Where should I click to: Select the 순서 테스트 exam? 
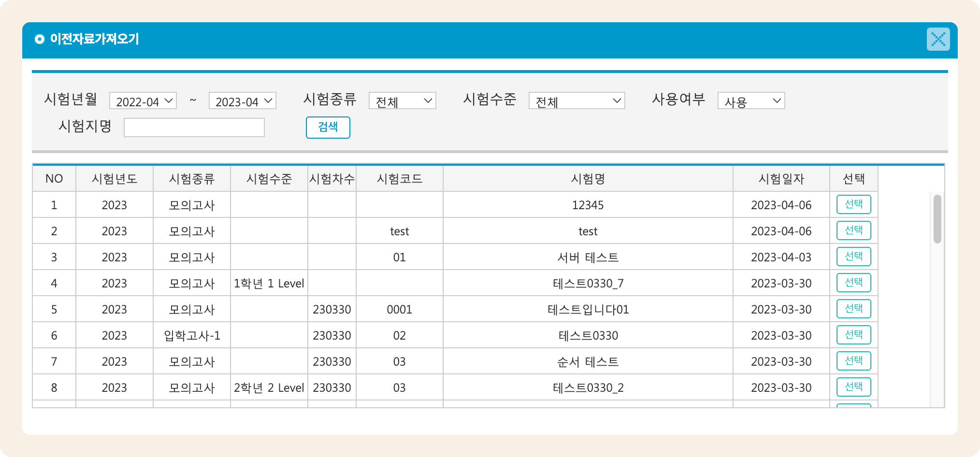(854, 361)
